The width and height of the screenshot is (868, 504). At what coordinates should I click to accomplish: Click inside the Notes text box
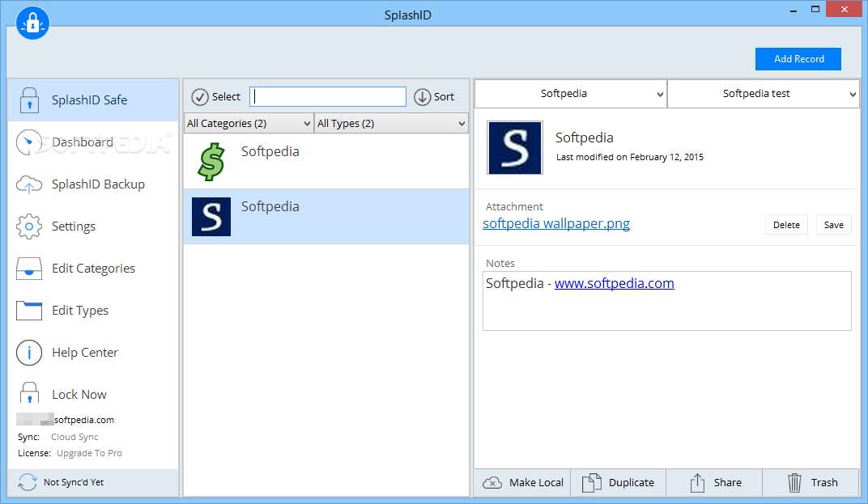pos(667,301)
